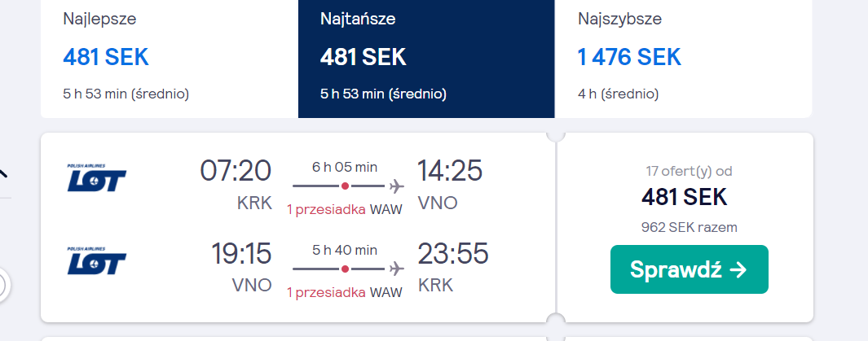Click the 23:55 arrival time at KRK

pos(453,254)
